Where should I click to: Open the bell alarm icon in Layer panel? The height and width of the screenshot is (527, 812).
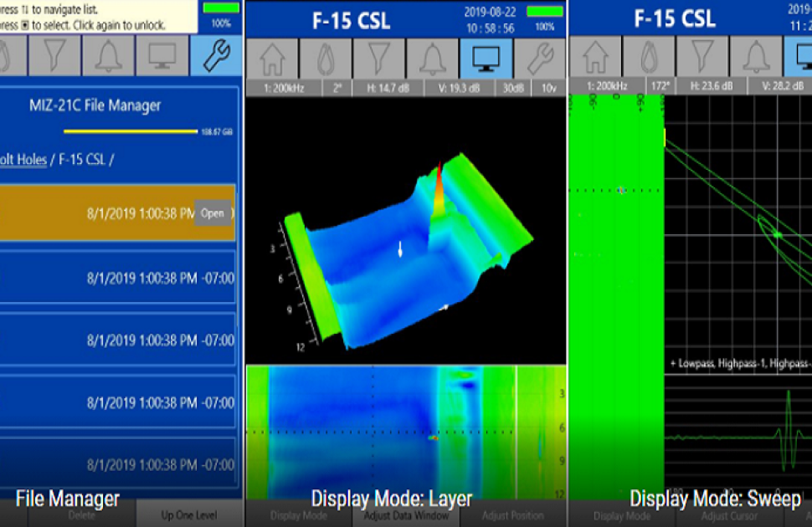pyautogui.click(x=432, y=59)
